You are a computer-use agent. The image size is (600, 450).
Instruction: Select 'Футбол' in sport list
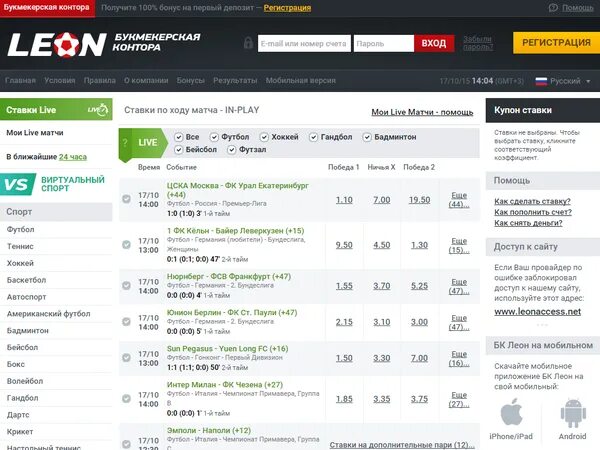pyautogui.click(x=21, y=230)
